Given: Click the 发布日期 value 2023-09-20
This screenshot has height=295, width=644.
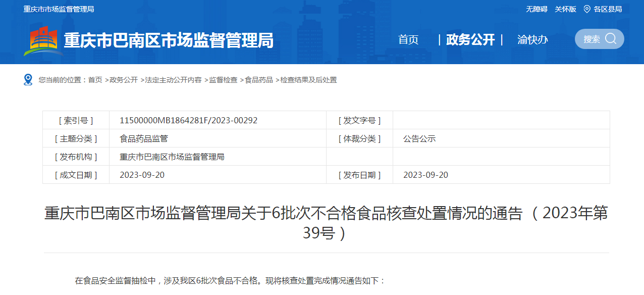Looking at the screenshot, I should (x=425, y=175).
